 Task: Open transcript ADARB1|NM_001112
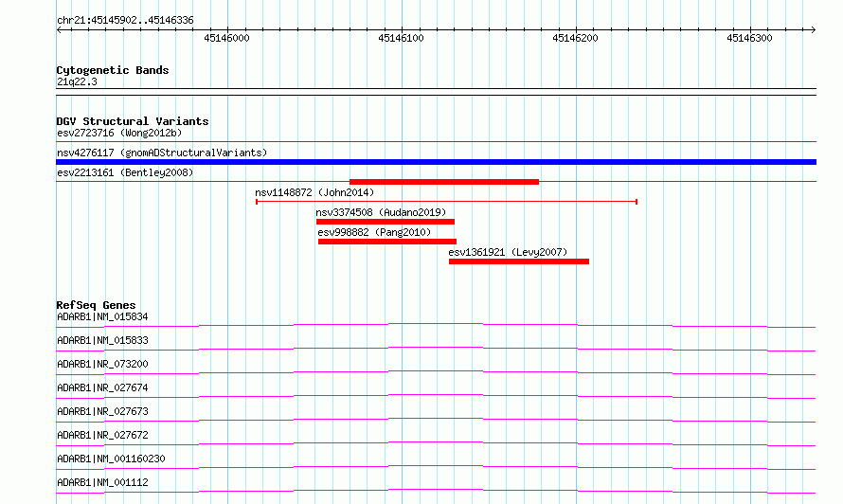coord(102,482)
